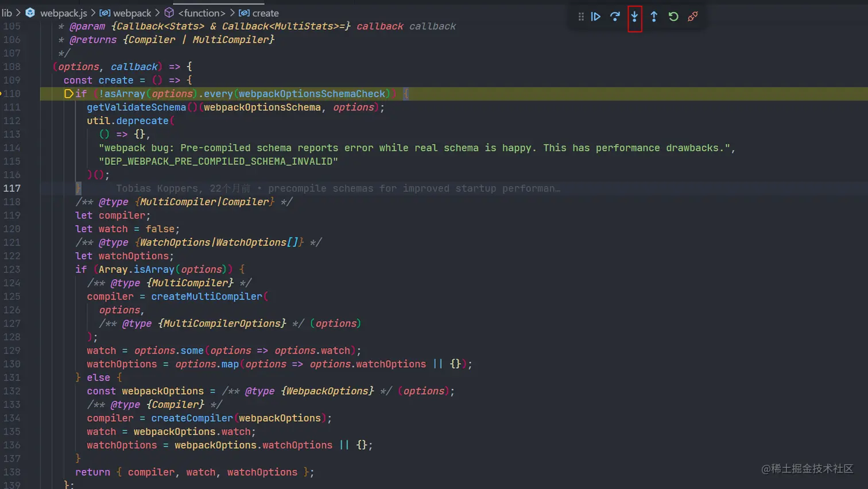This screenshot has height=489, width=868.
Task: Click the Step Over debug icon
Action: coord(615,17)
